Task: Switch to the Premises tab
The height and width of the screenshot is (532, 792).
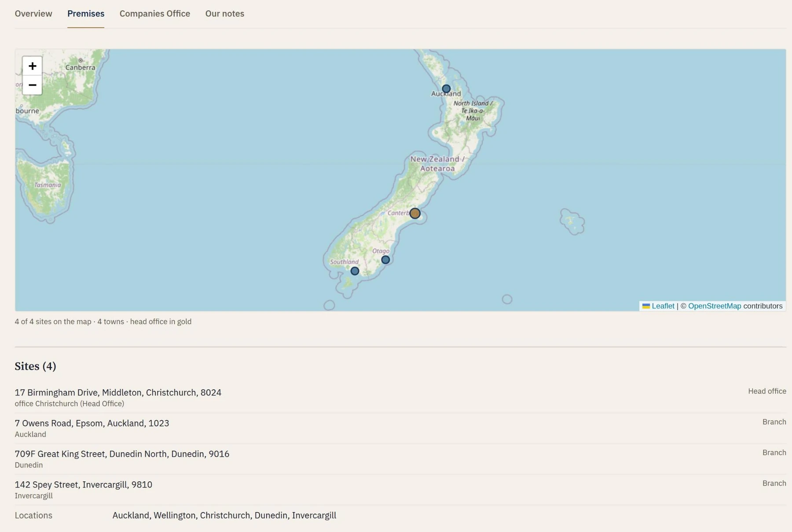Action: (x=86, y=14)
